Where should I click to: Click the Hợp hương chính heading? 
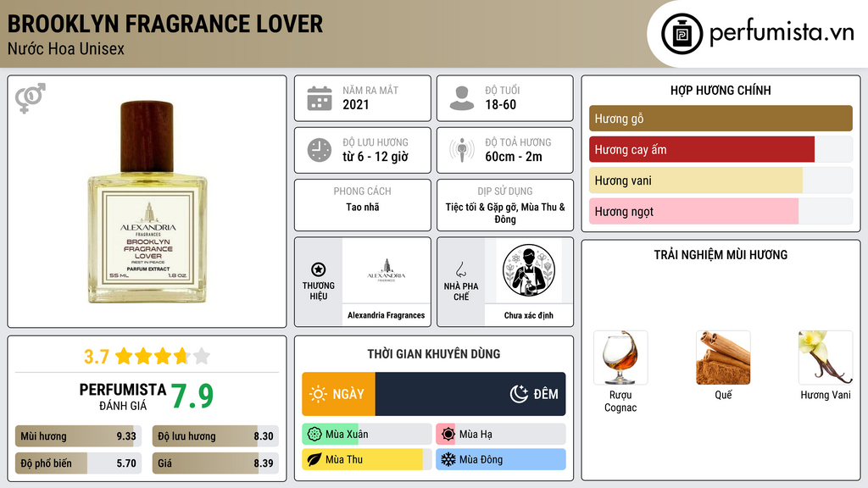click(x=721, y=90)
